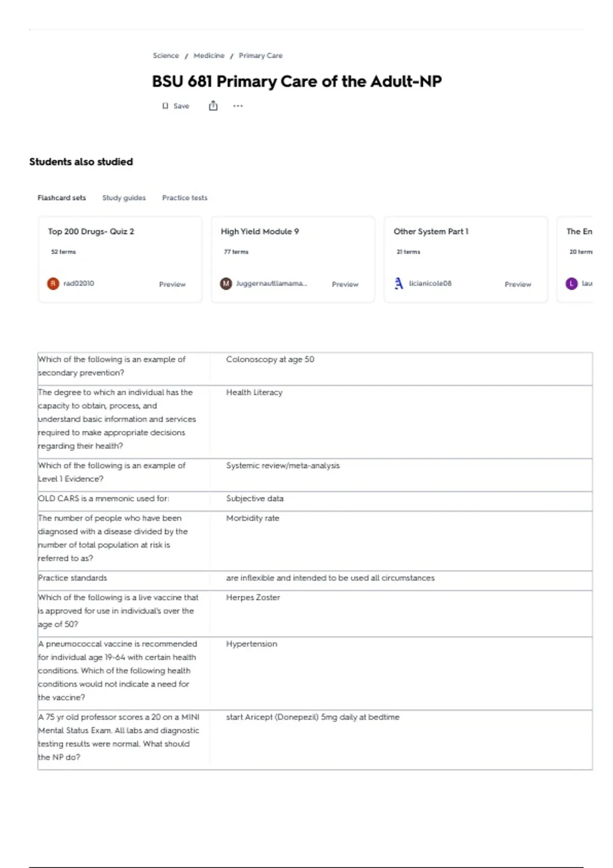Click rad02010's orange avatar icon

(x=53, y=283)
